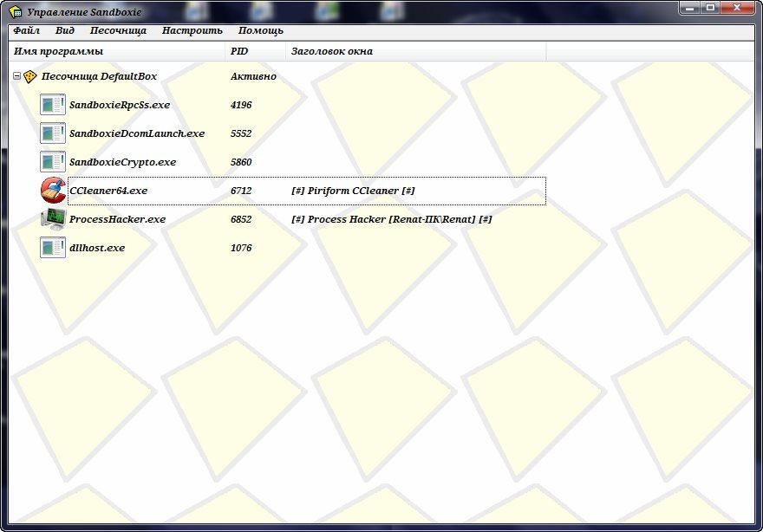Open the Настроить menu
Viewport: 763px width, 532px height.
192,30
